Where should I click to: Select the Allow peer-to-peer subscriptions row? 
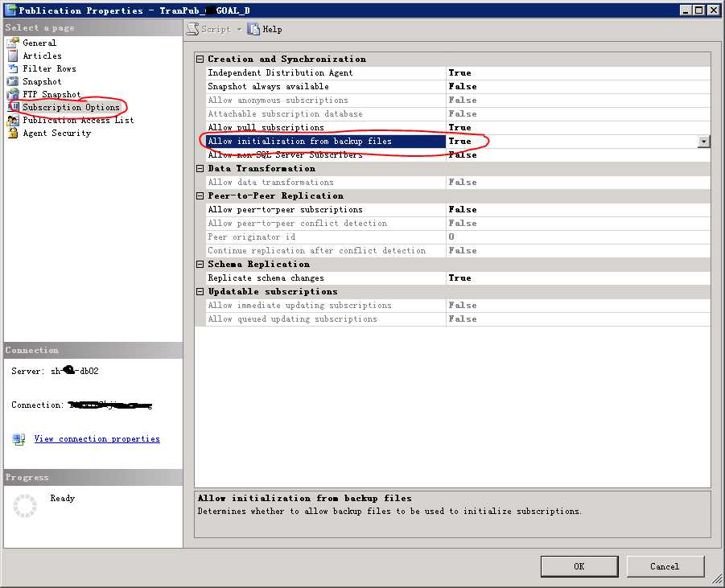click(458, 210)
